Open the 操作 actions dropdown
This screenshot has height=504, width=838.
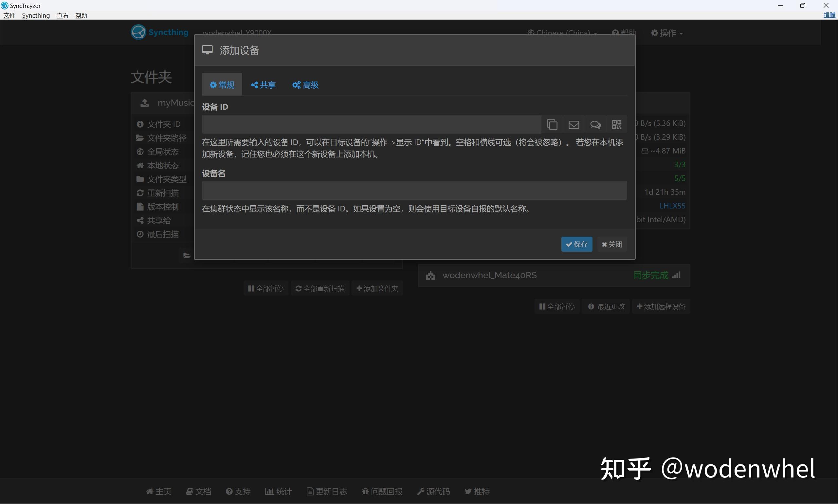coord(666,33)
